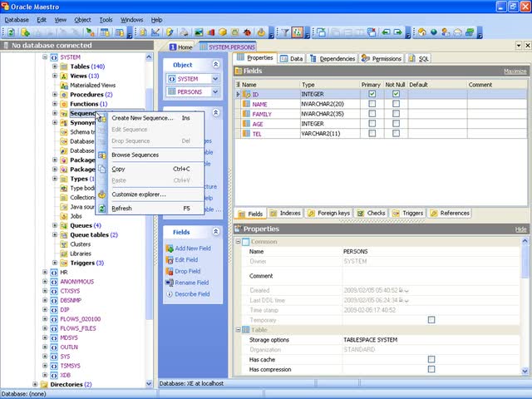
Task: Click the Add New Field icon
Action: pos(170,249)
